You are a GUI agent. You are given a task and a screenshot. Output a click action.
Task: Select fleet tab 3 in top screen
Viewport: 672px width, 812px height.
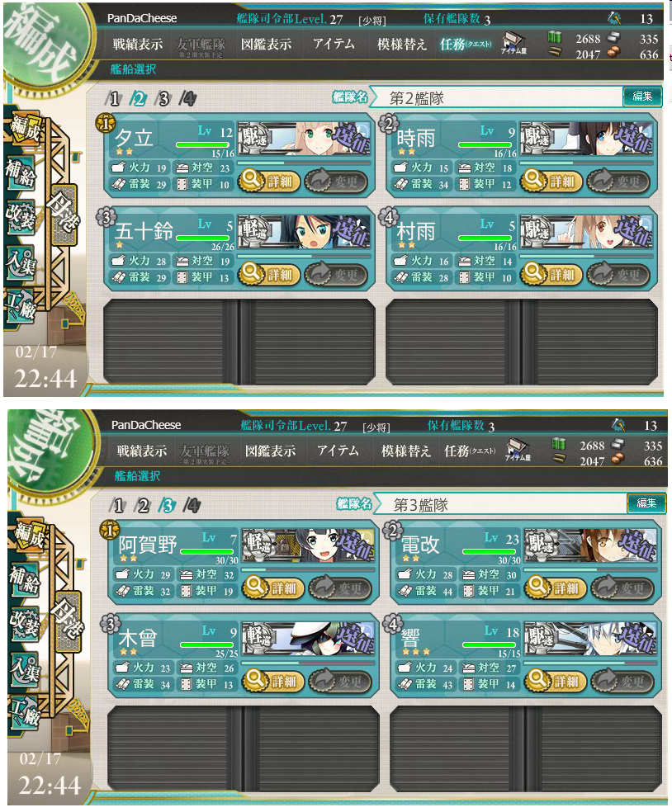[163, 98]
